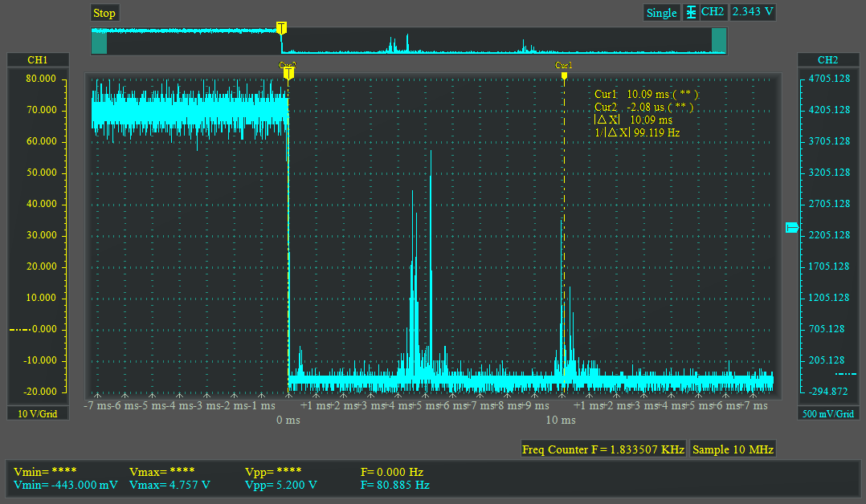Open the CH1 channel header
Viewport: 866px width, 504px height.
pyautogui.click(x=38, y=59)
